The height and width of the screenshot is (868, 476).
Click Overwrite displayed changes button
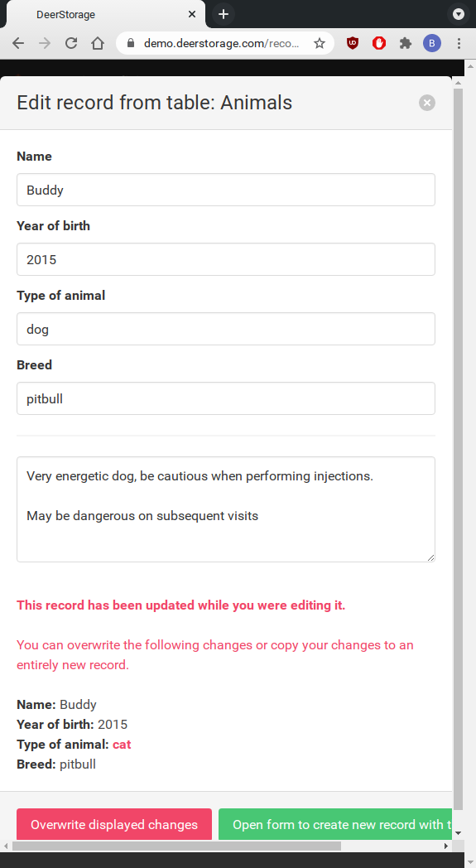[114, 824]
